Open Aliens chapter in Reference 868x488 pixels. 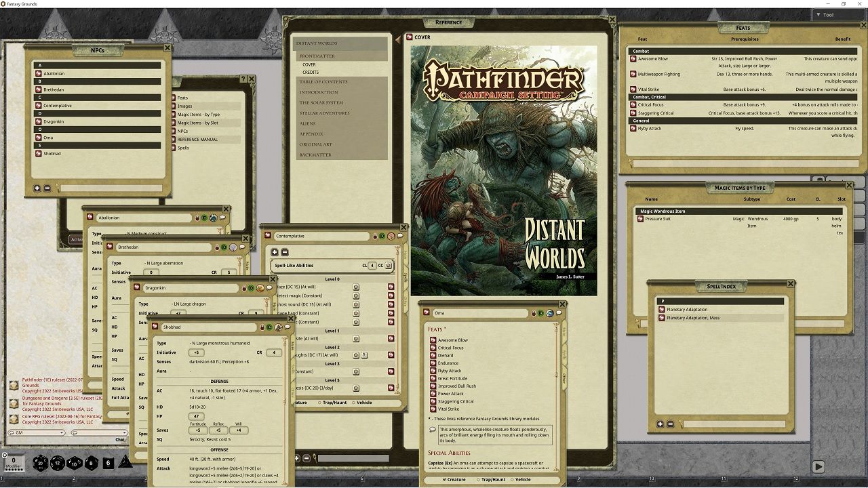pos(341,123)
